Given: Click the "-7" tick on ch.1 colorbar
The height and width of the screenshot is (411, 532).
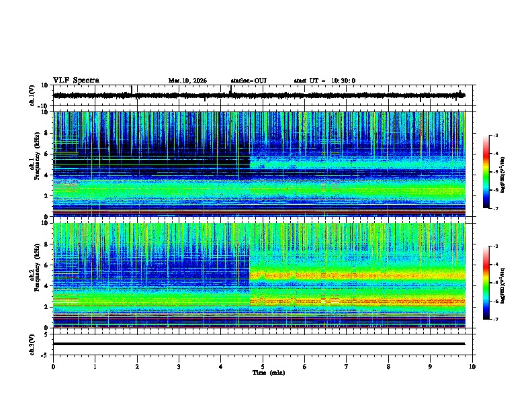Looking at the screenshot, I should [495, 208].
